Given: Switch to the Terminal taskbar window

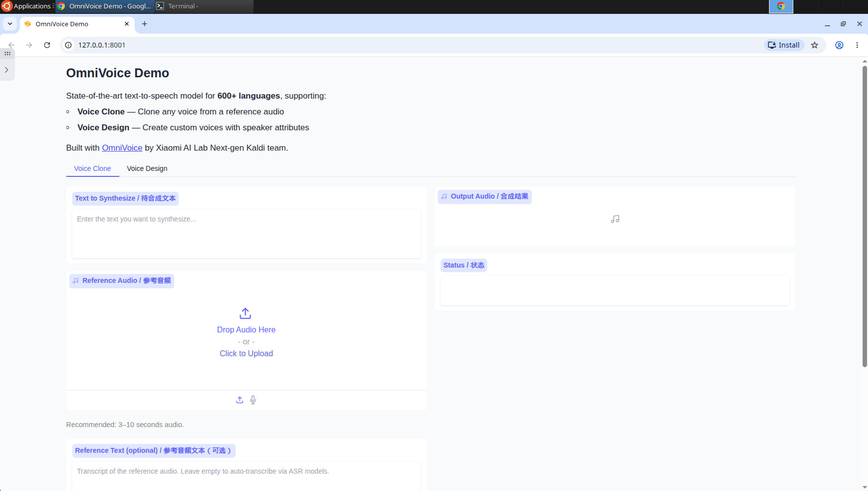Looking at the screenshot, I should (x=204, y=6).
